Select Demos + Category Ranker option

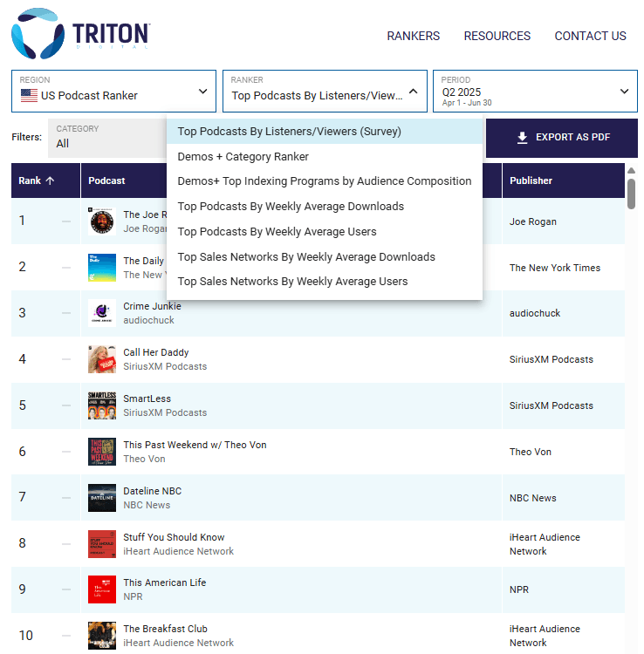pos(325,156)
